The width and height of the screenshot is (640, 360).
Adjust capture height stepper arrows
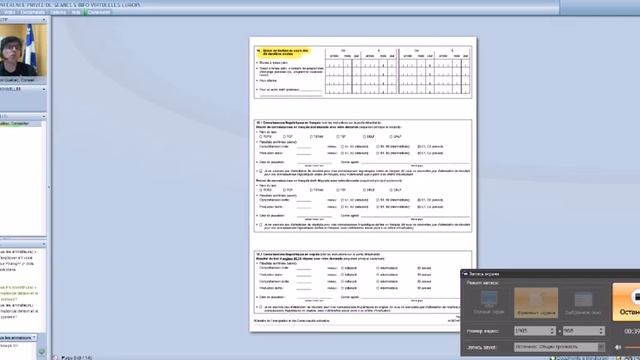601,331
